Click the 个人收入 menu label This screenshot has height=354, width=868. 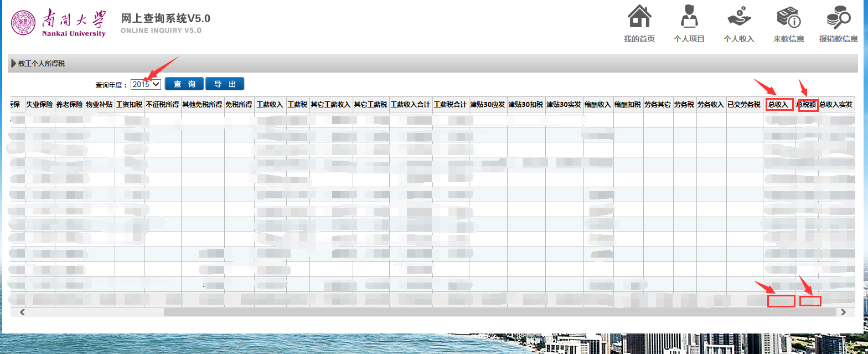738,39
